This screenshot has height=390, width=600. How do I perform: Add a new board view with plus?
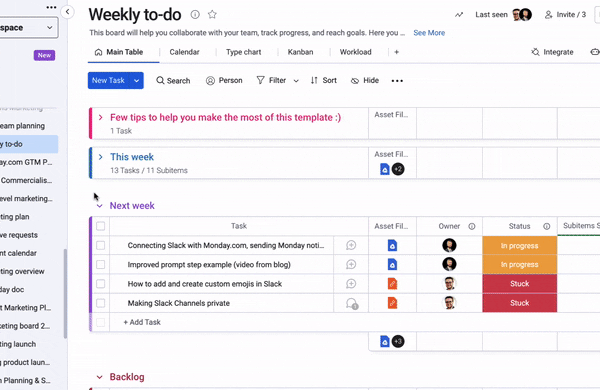pos(396,52)
